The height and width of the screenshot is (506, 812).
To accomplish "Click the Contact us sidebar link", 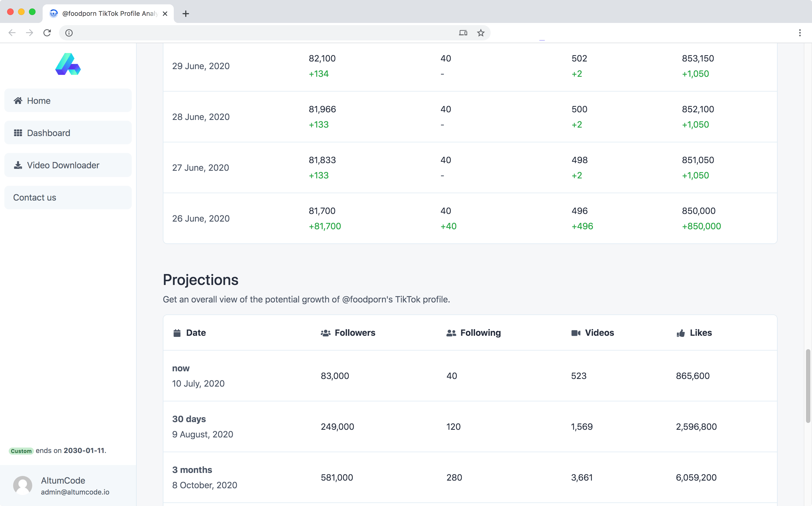I will [x=68, y=198].
